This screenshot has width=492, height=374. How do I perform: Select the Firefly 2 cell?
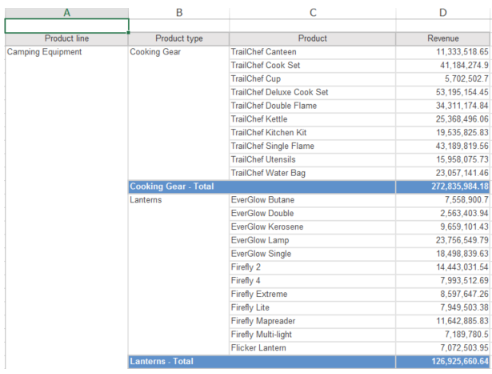(312, 267)
